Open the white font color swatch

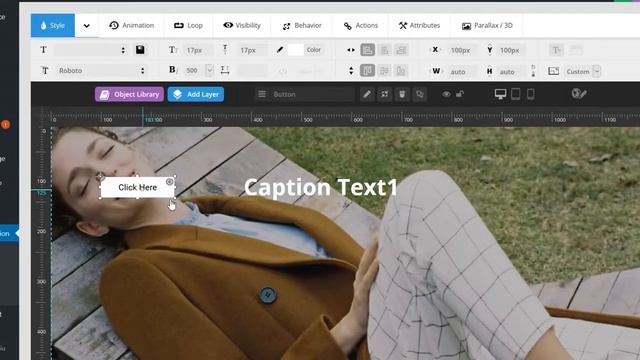295,50
